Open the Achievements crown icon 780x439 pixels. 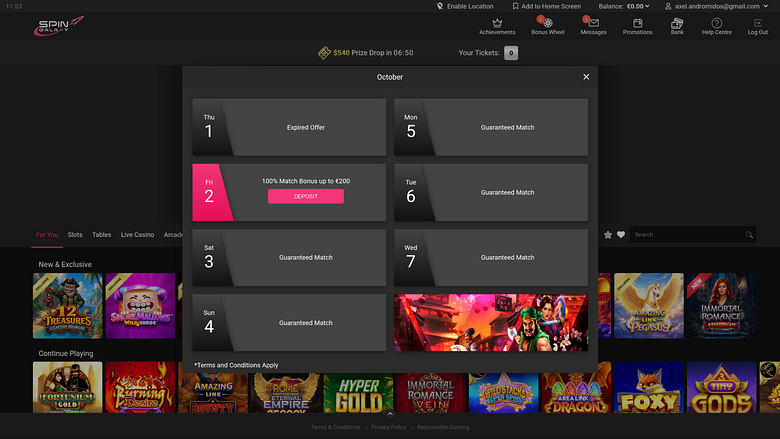click(x=497, y=23)
